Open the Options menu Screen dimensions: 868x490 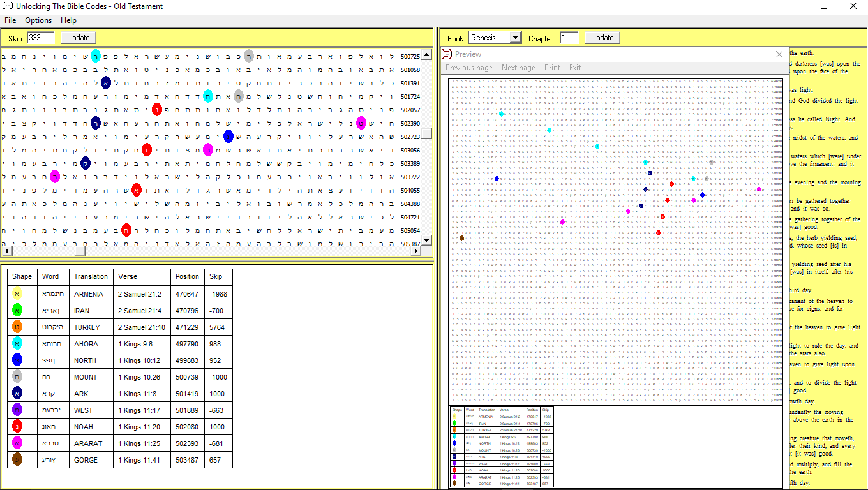[38, 20]
